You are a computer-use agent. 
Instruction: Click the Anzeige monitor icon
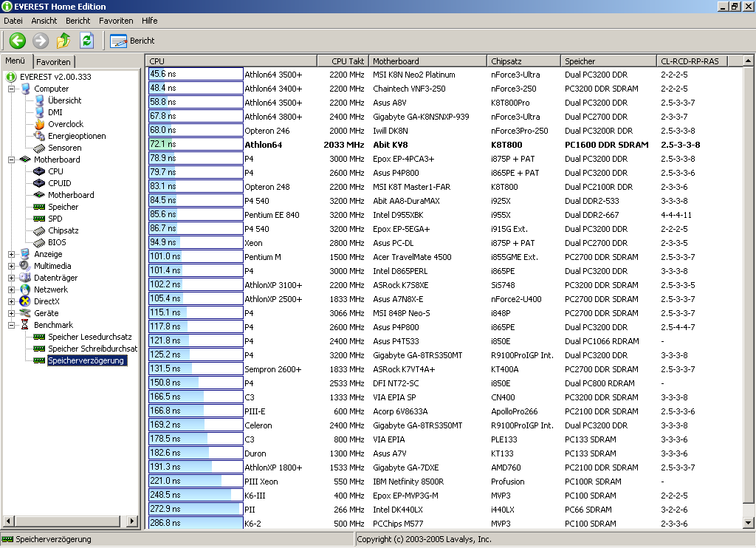pyautogui.click(x=25, y=254)
